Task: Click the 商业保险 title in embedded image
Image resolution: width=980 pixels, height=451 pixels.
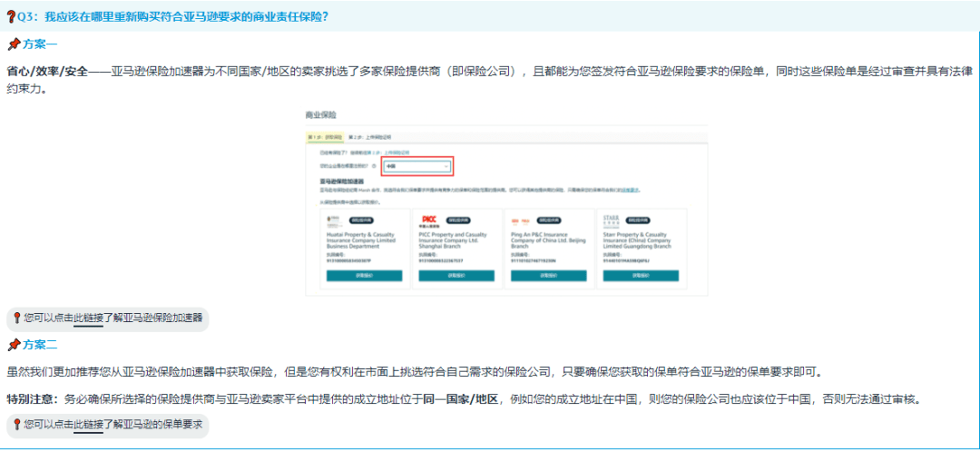Action: click(x=320, y=115)
